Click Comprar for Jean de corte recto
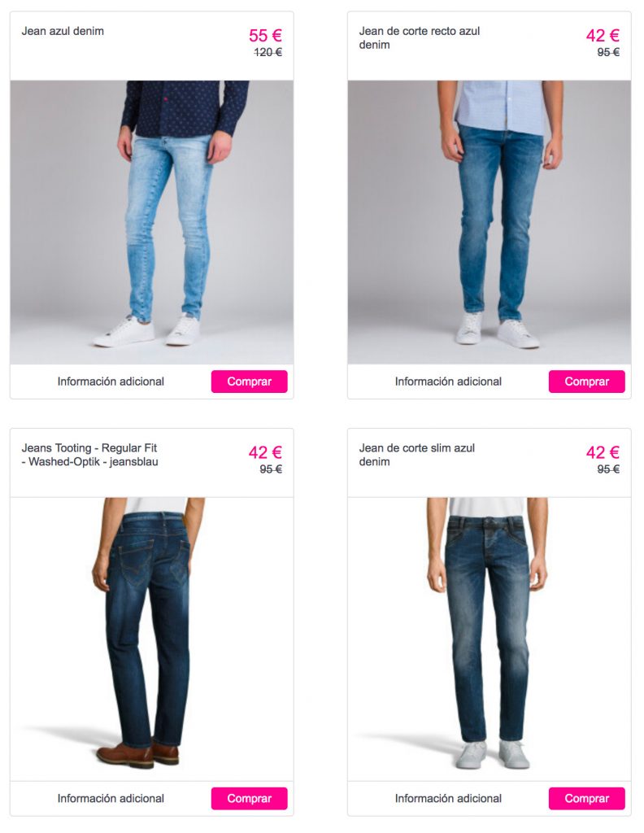644x833 pixels. click(586, 382)
